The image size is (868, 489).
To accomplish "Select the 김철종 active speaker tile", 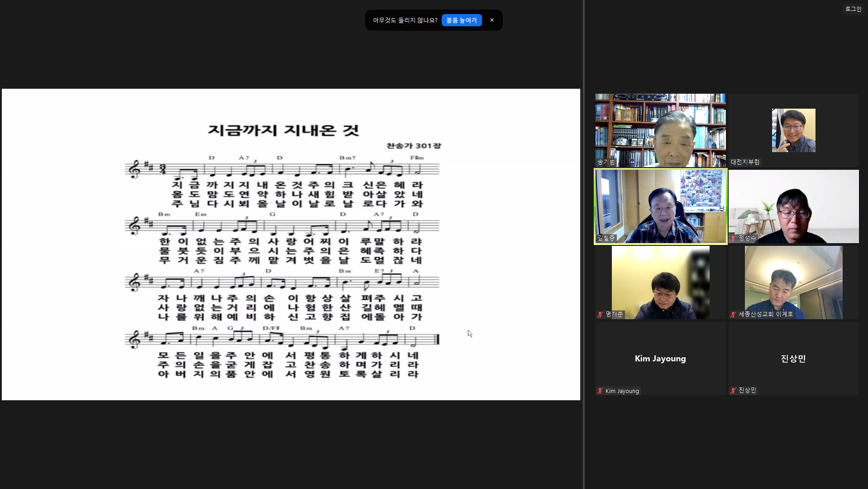I will (660, 206).
